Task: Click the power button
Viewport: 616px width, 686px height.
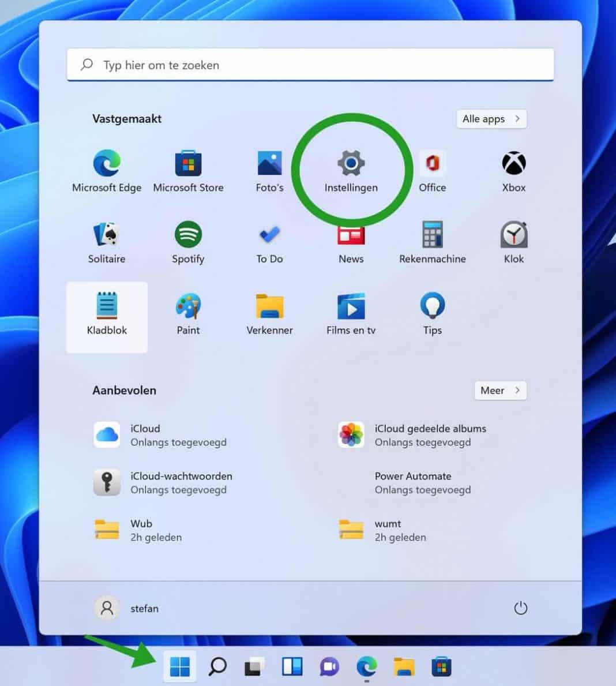Action: (x=520, y=608)
